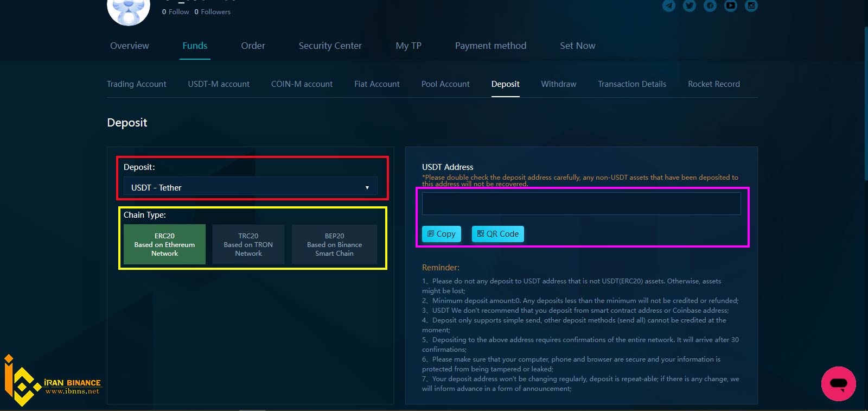
Task: Open the YouTube social link icon
Action: (731, 5)
